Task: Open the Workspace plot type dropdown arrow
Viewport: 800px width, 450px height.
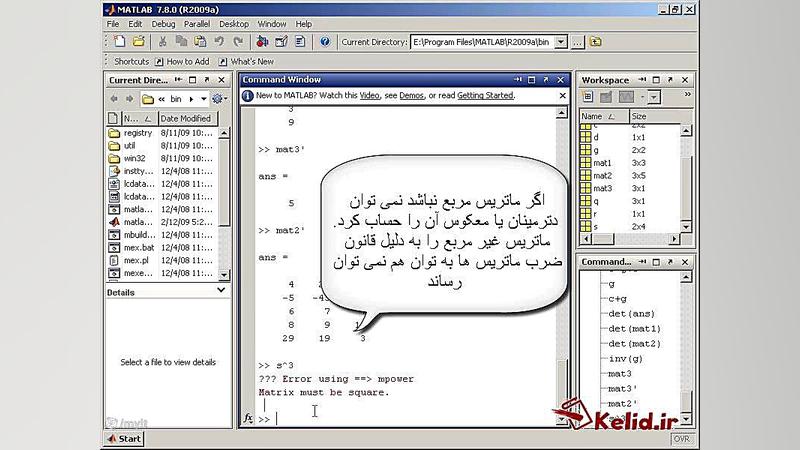Action: [x=654, y=97]
